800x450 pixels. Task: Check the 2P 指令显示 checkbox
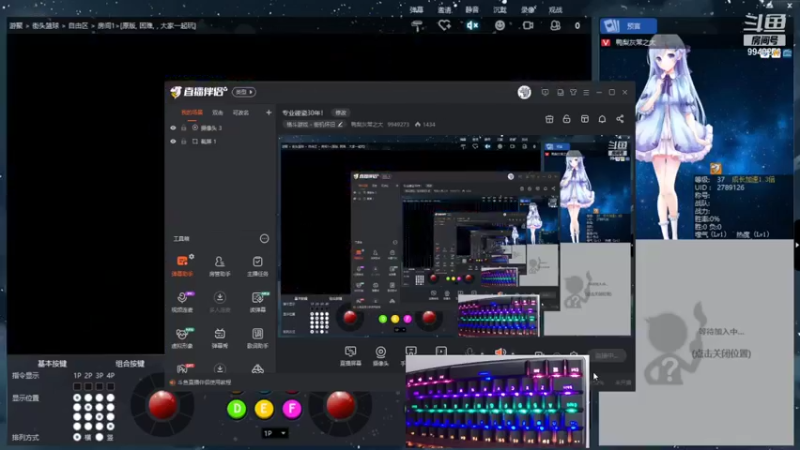[x=88, y=387]
